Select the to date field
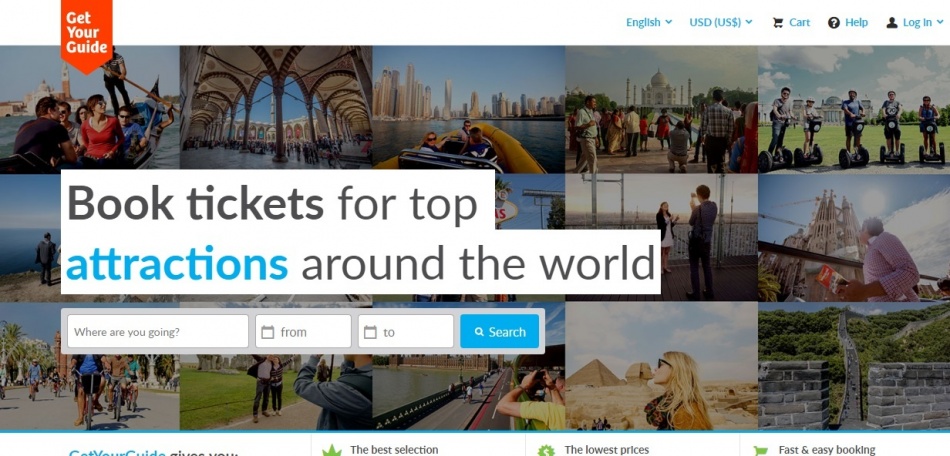 (x=406, y=331)
